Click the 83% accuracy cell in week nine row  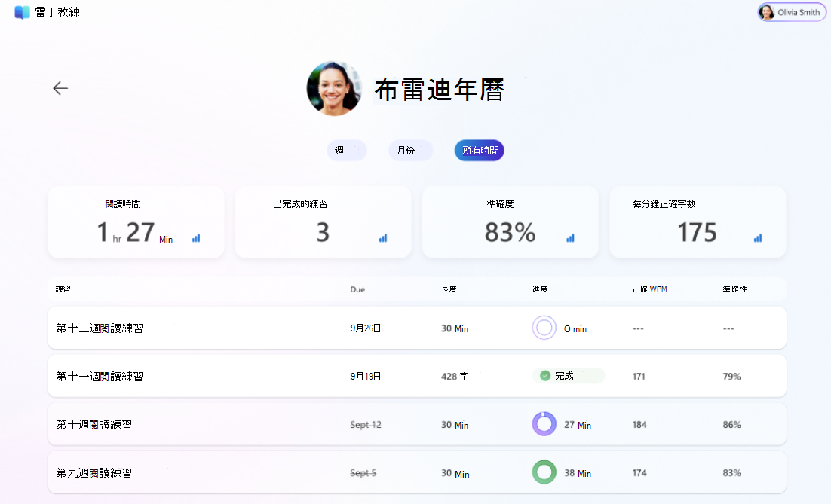pyautogui.click(x=732, y=473)
